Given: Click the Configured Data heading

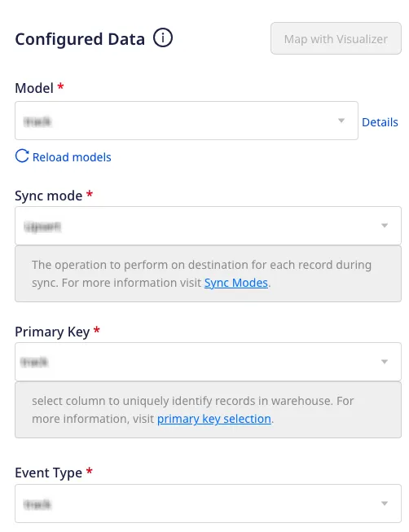Looking at the screenshot, I should click(x=80, y=38).
